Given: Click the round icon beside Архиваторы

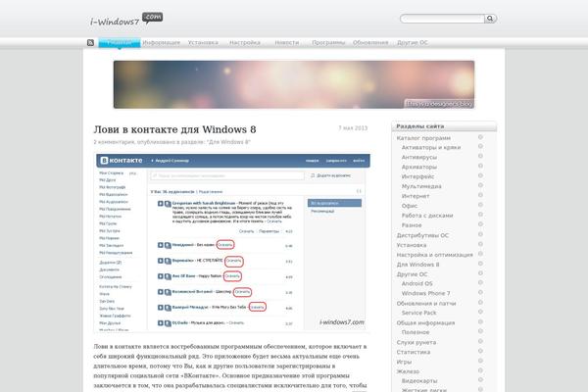Looking at the screenshot, I should point(480,166).
